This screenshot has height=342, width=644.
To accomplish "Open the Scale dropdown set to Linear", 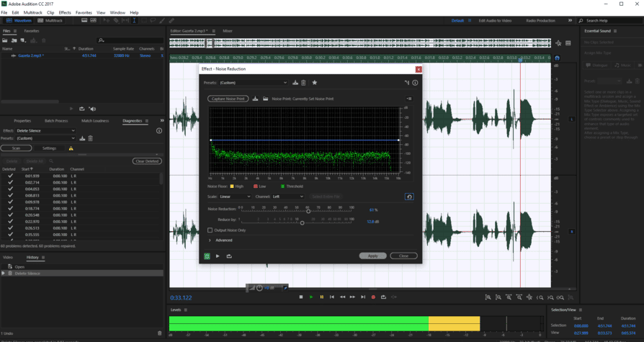I will 235,197.
